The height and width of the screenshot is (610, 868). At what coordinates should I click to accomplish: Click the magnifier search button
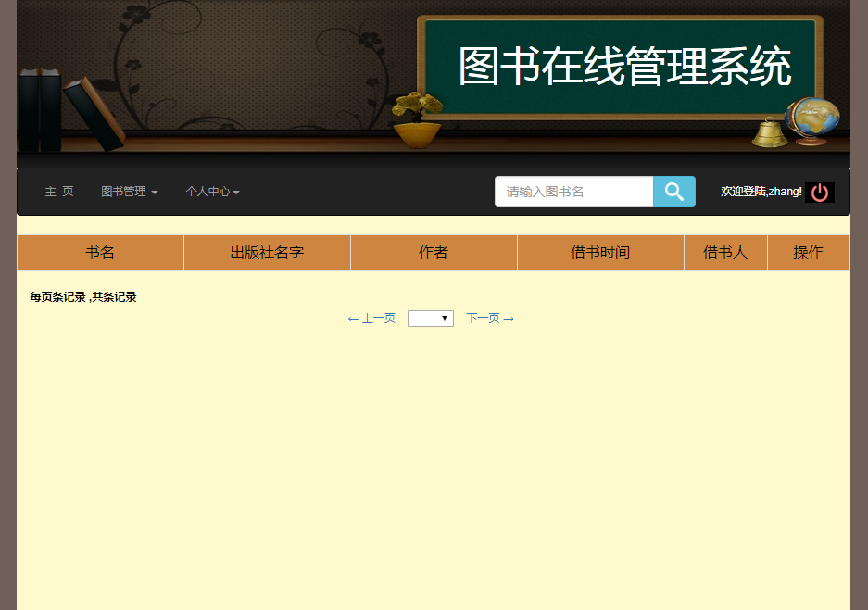coord(673,192)
